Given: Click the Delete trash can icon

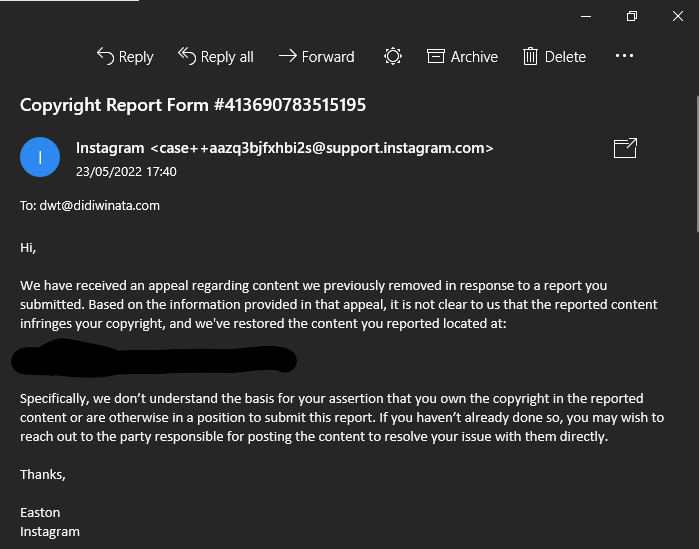Looking at the screenshot, I should pos(530,56).
